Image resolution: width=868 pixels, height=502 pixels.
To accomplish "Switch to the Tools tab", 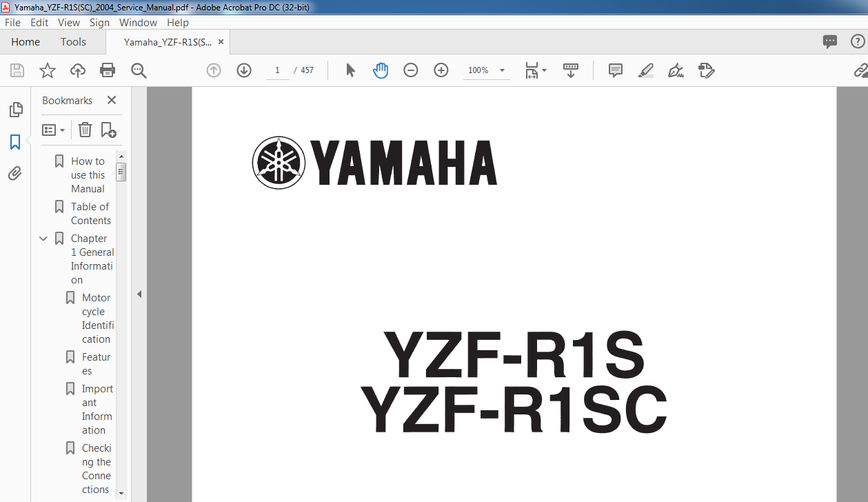I will (73, 42).
